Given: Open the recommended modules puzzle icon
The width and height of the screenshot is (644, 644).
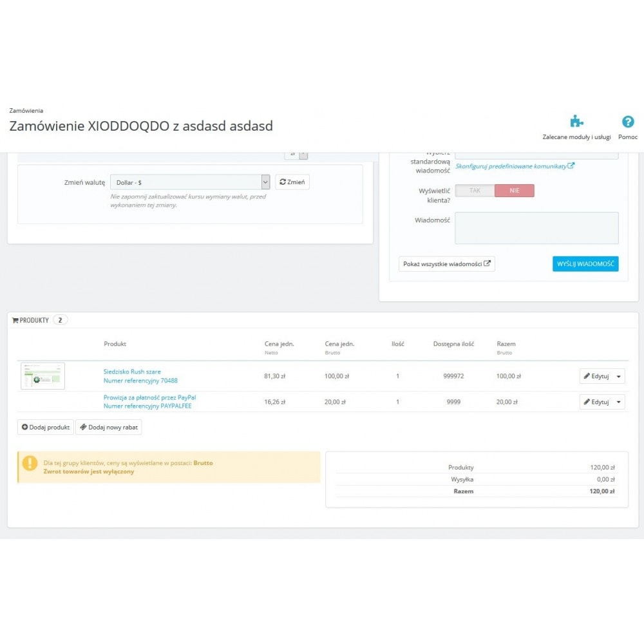Looking at the screenshot, I should pos(576,122).
